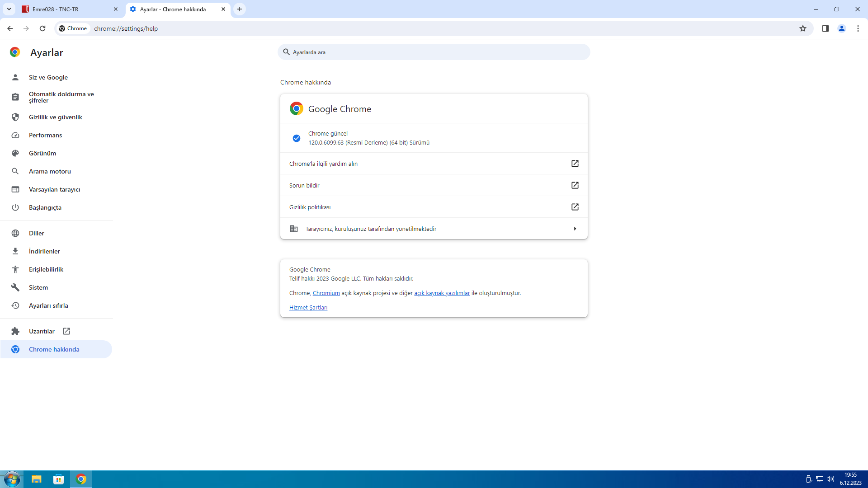The image size is (868, 488).
Task: Click the Chrome site info chip
Action: 73,28
